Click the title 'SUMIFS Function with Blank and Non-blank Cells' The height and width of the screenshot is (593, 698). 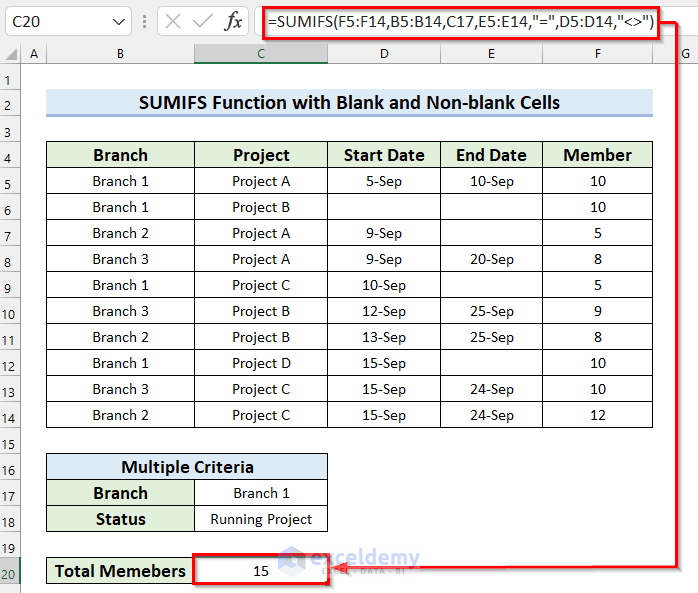(x=349, y=103)
